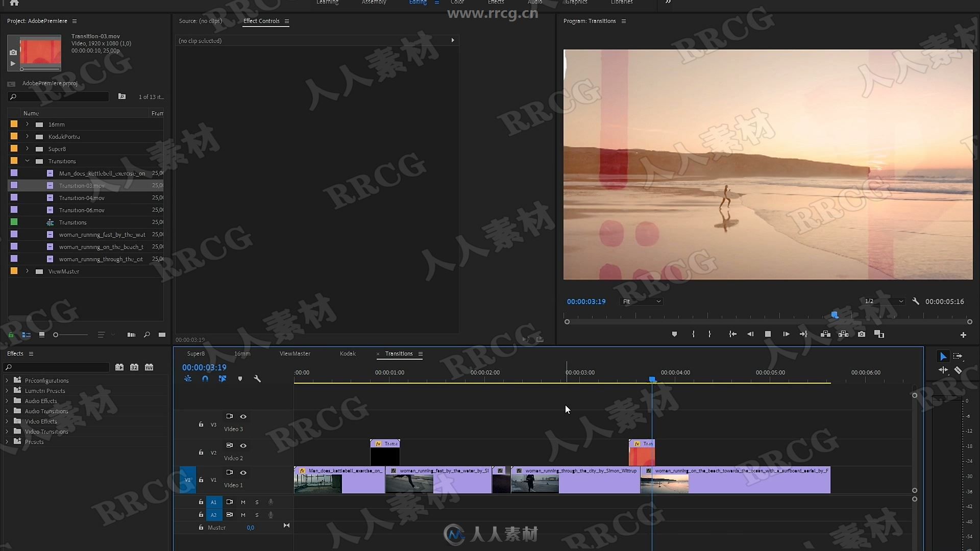Hide Video 1 track output

243,472
